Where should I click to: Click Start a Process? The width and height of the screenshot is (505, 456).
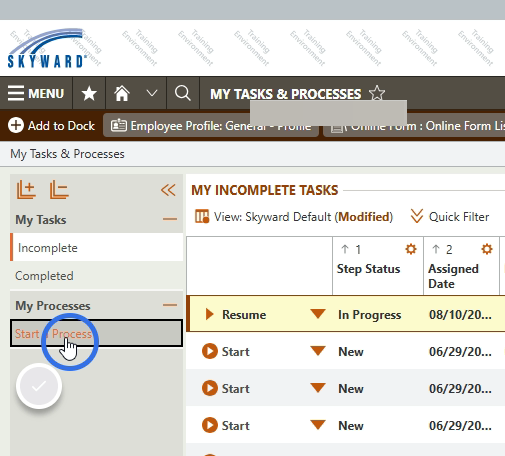coord(96,333)
